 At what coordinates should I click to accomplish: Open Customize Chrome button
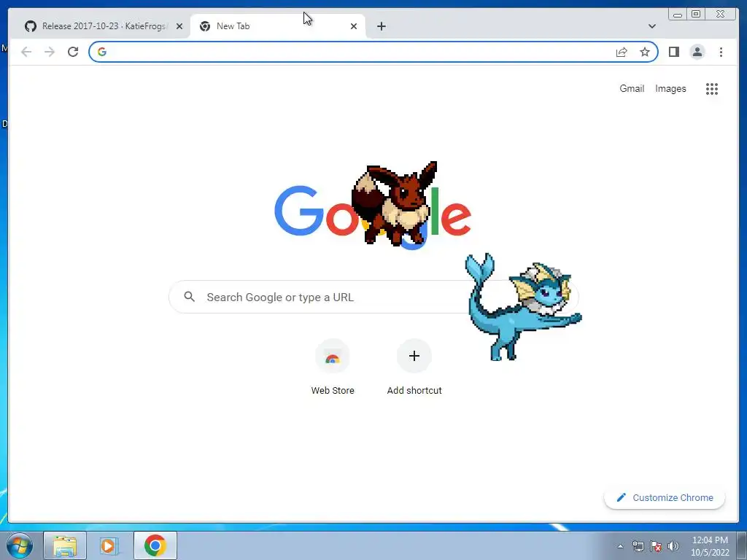click(665, 497)
